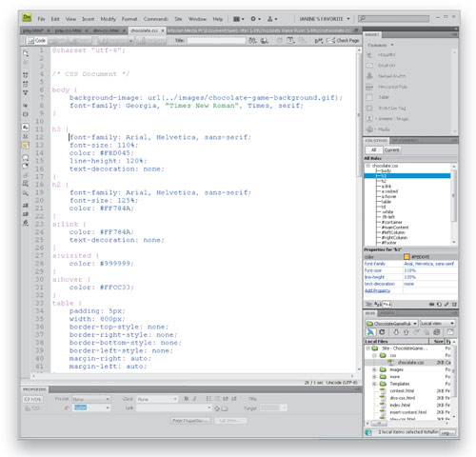Switch to the AP Elements tab
The height and width of the screenshot is (457, 476).
point(405,140)
